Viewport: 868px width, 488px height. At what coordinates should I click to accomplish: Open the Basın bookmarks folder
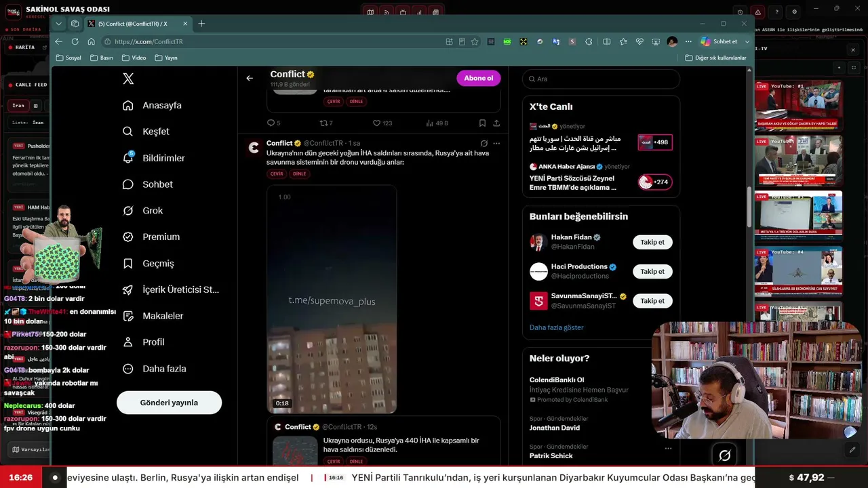point(101,58)
